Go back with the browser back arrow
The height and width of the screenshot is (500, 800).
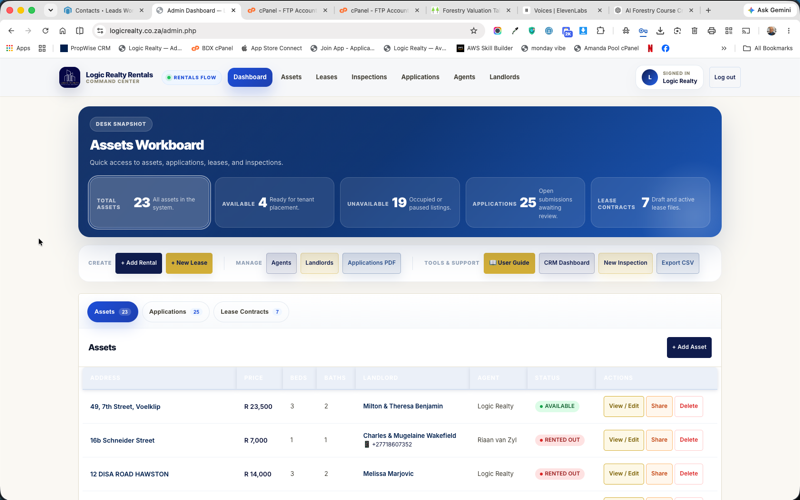[11, 31]
